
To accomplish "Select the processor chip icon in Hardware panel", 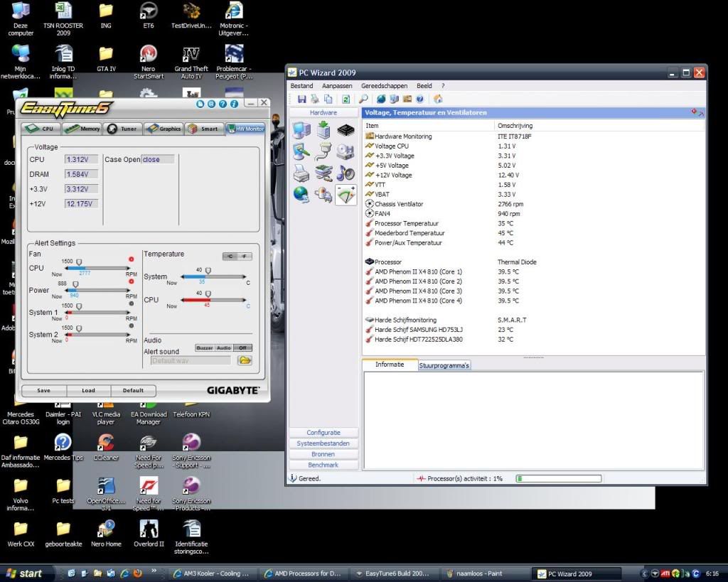I will click(x=346, y=130).
